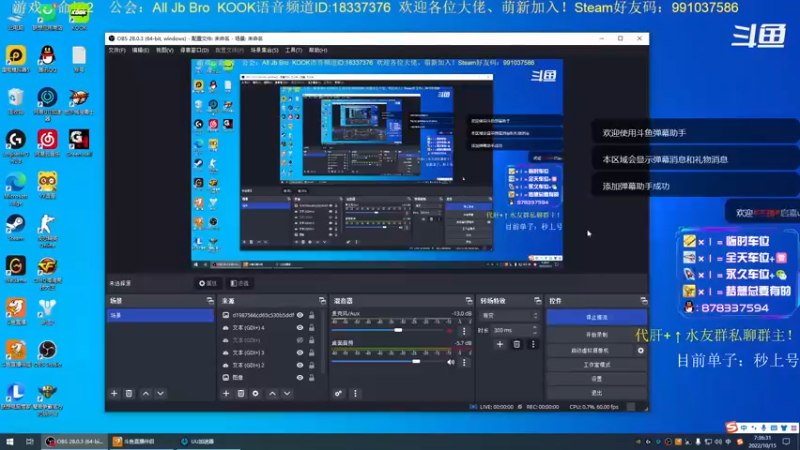
Task: Add a new scene with the plus icon
Action: pyautogui.click(x=114, y=393)
